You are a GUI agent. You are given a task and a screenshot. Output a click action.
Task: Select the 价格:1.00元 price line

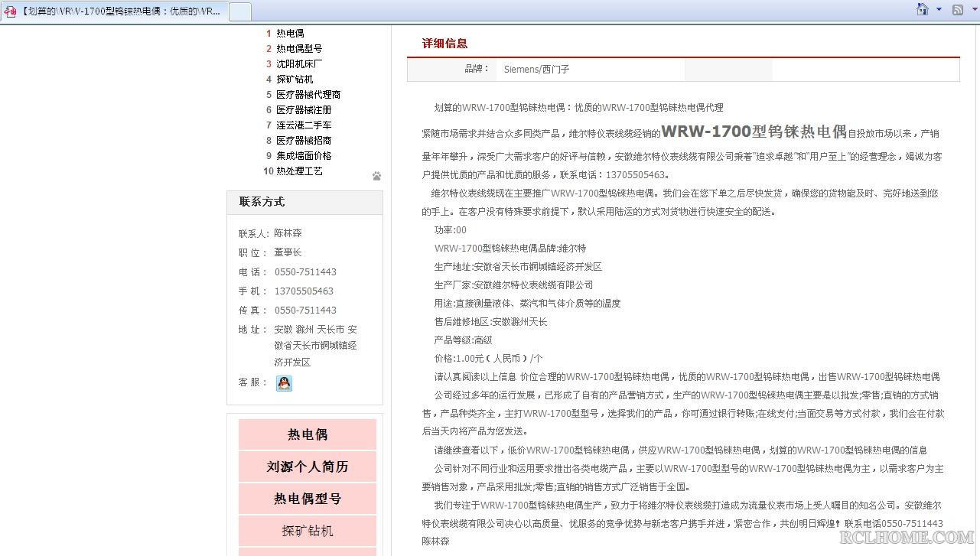pos(488,359)
